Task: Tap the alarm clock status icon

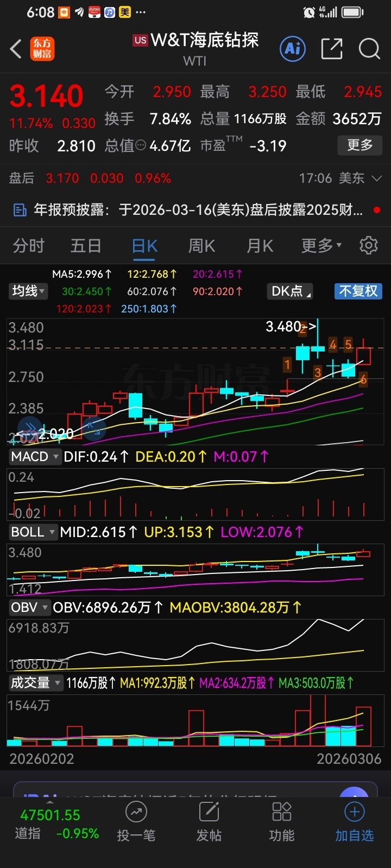Action: point(309,12)
